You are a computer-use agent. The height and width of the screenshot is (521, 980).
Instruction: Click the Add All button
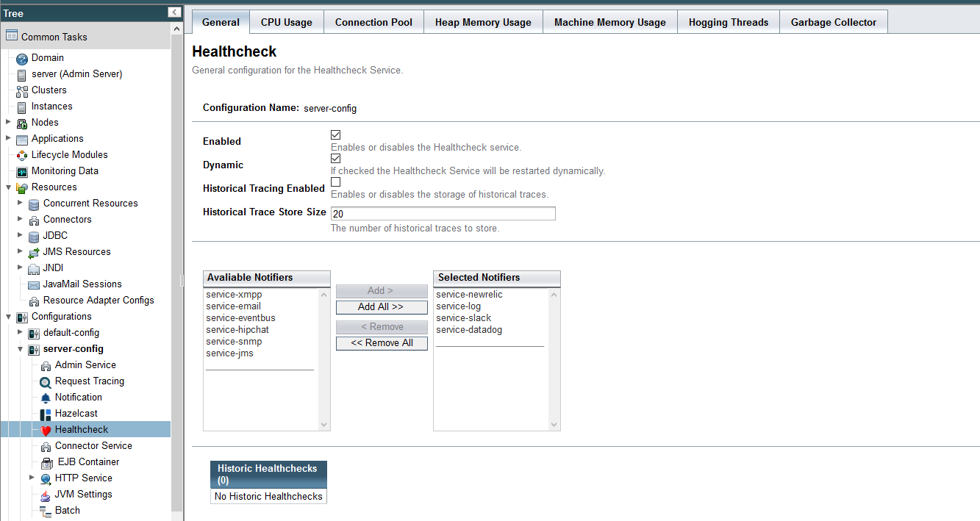[x=381, y=306]
